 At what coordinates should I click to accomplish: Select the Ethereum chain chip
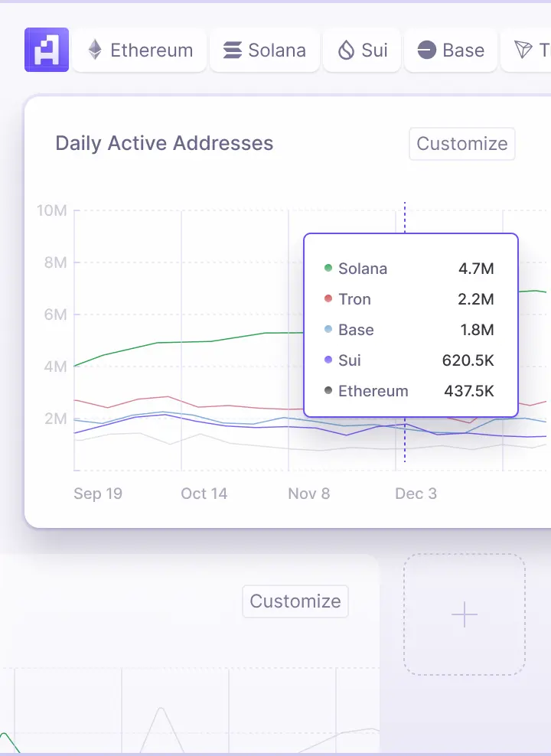[140, 51]
